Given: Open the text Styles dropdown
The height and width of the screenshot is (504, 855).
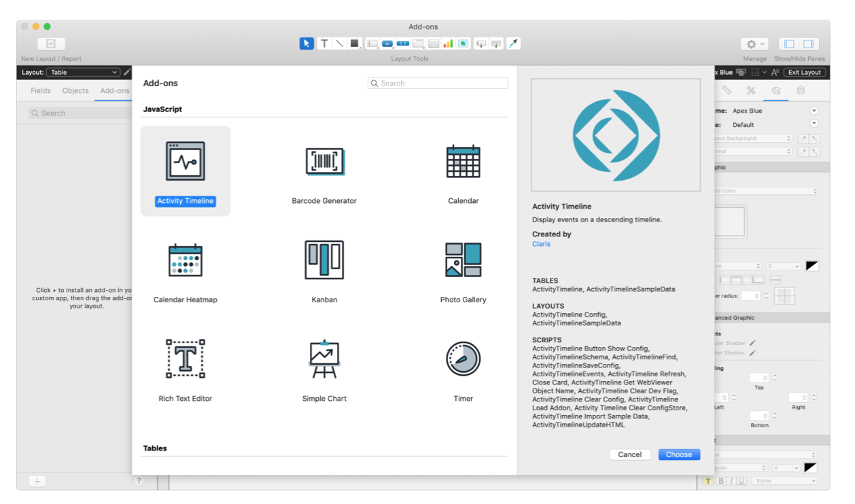Looking at the screenshot, I should 784,481.
